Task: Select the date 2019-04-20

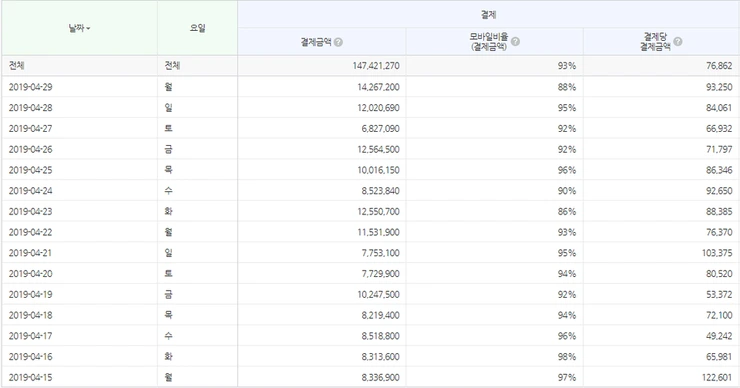Action: (30, 274)
